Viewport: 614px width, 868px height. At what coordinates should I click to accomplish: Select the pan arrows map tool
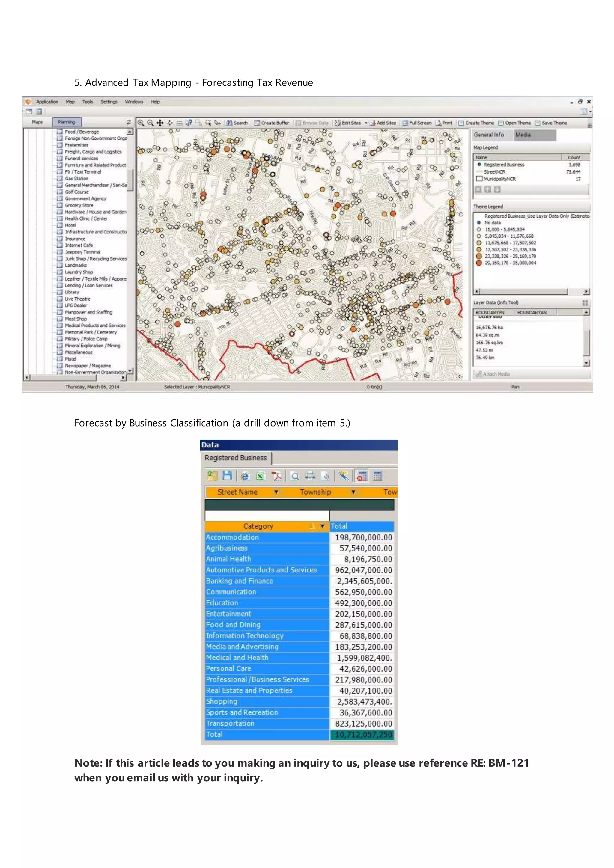click(x=160, y=123)
